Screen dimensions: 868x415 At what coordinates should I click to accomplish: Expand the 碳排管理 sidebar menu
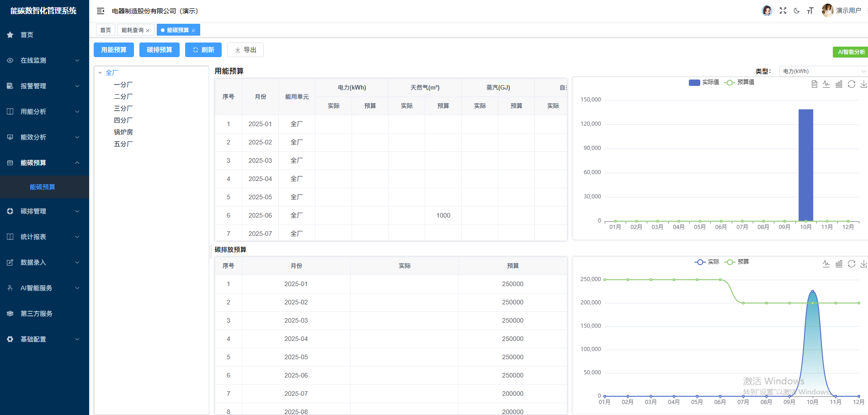pyautogui.click(x=44, y=211)
